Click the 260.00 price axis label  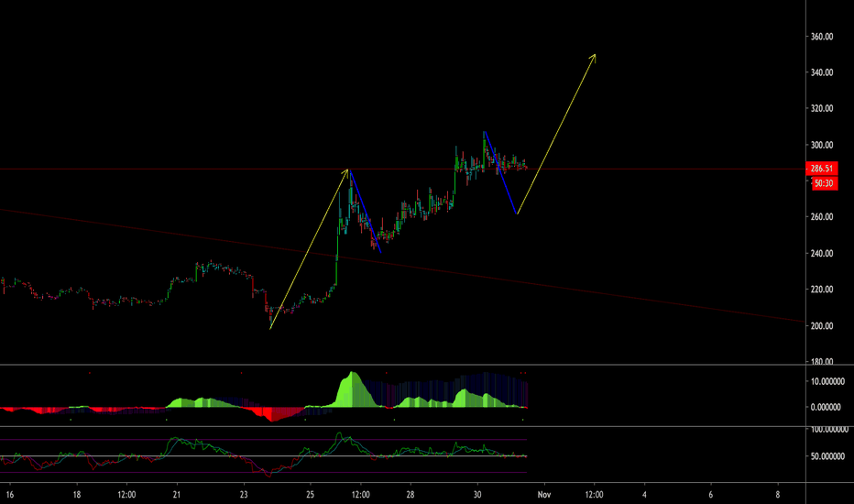click(821, 217)
